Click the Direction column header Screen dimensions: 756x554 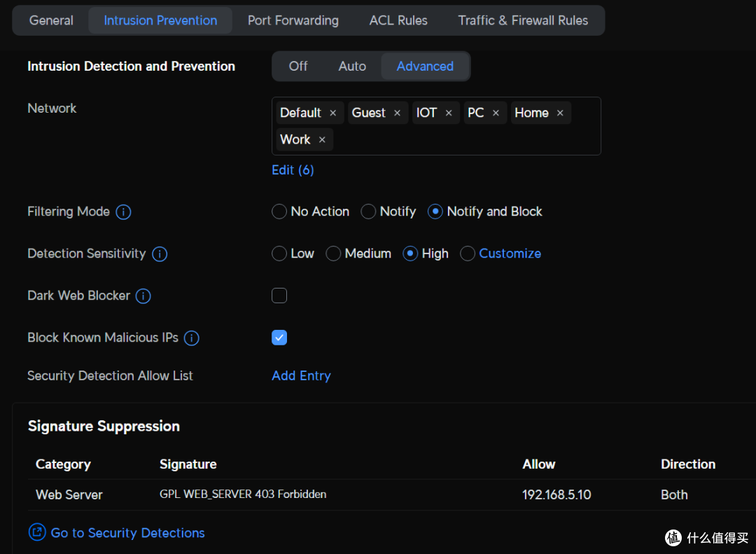[x=688, y=464]
